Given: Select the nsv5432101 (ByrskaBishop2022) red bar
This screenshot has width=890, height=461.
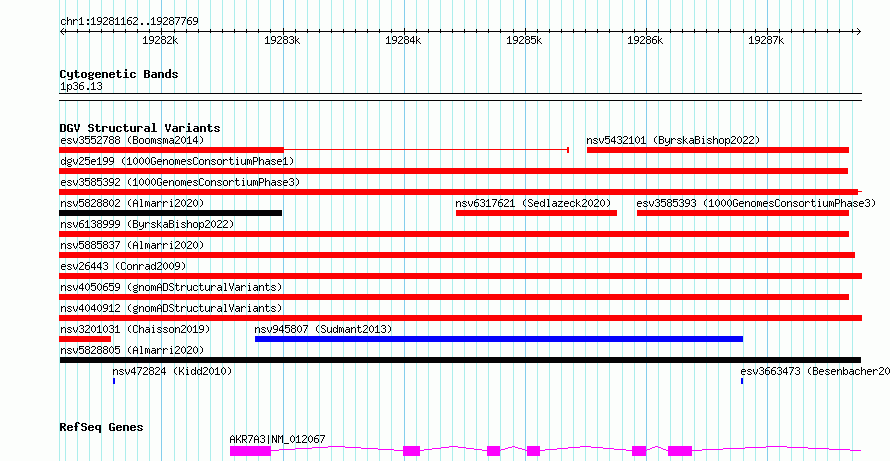Looking at the screenshot, I should coord(717,150).
